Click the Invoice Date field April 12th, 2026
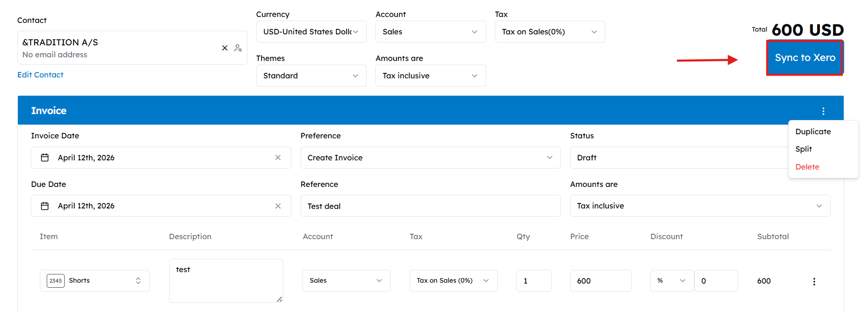Image resolution: width=868 pixels, height=312 pixels. (161, 158)
